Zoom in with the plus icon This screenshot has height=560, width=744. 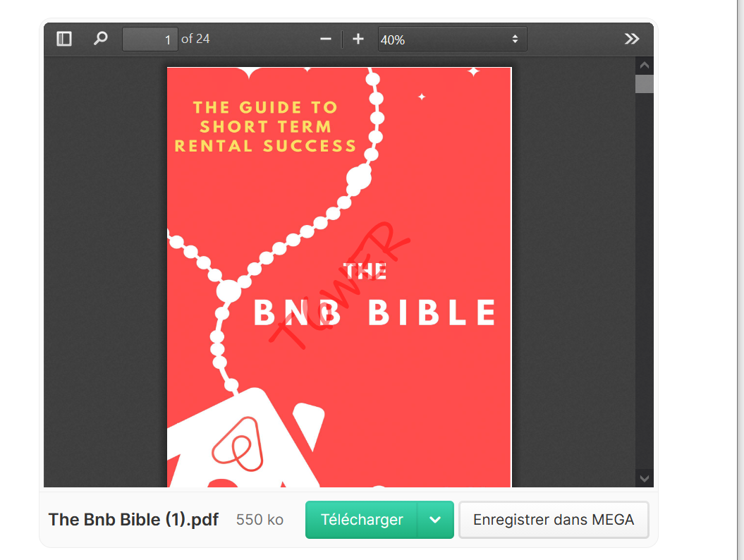pyautogui.click(x=358, y=39)
